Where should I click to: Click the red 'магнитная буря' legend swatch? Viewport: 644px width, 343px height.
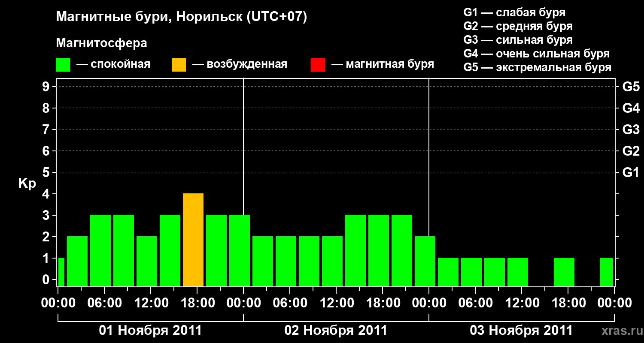coord(318,65)
